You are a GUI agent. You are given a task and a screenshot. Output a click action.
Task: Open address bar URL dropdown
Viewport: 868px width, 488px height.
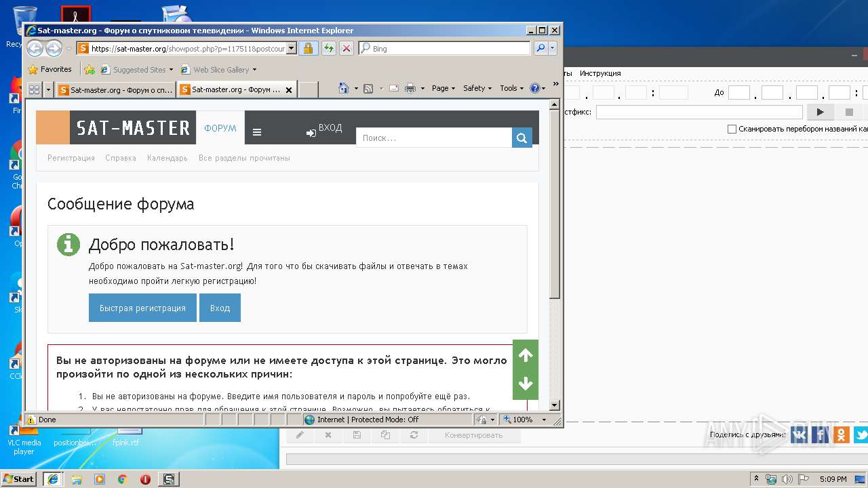point(292,48)
